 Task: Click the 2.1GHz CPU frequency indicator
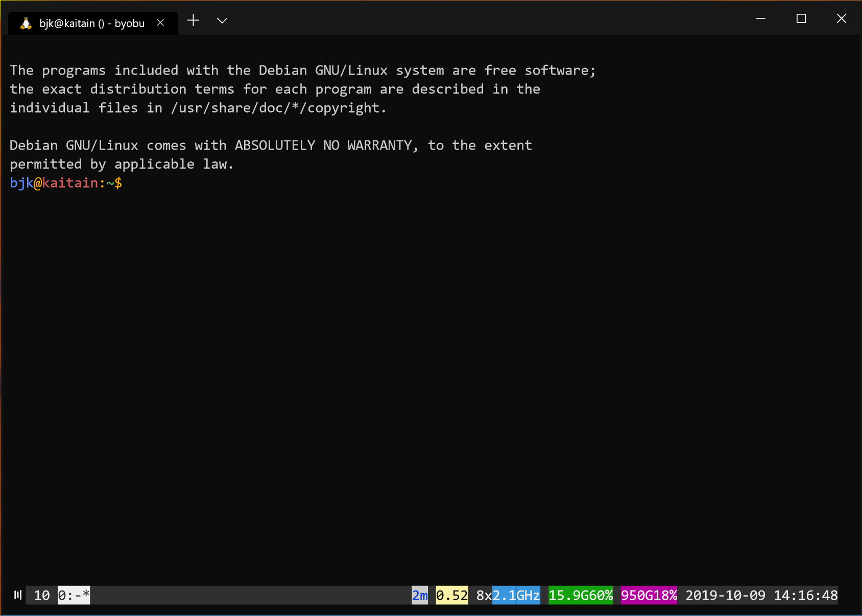pyautogui.click(x=516, y=596)
